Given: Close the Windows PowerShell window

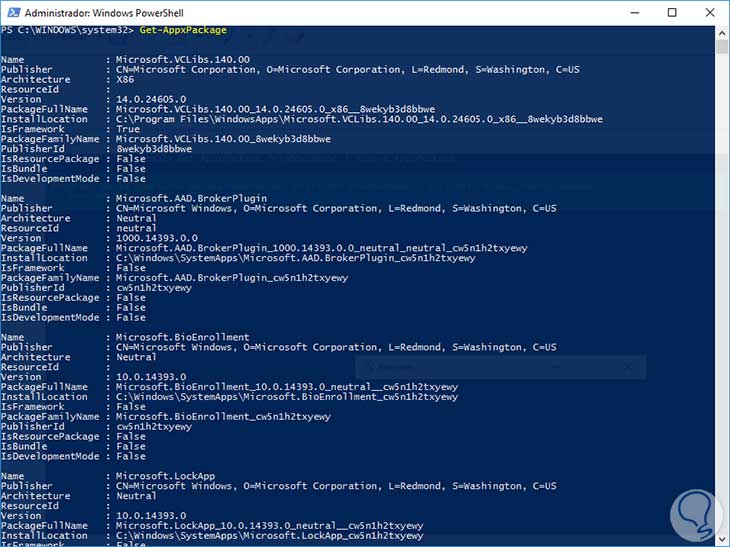Looking at the screenshot, I should click(710, 13).
